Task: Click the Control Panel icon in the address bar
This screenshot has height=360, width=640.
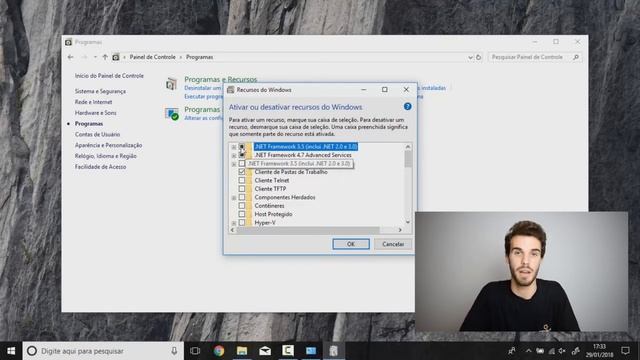Action: [x=116, y=57]
